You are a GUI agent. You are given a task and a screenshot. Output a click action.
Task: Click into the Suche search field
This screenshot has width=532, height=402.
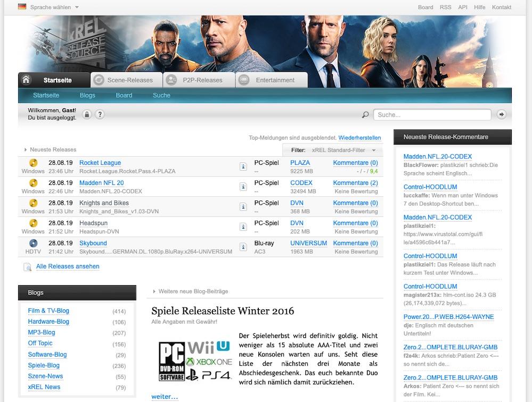432,115
